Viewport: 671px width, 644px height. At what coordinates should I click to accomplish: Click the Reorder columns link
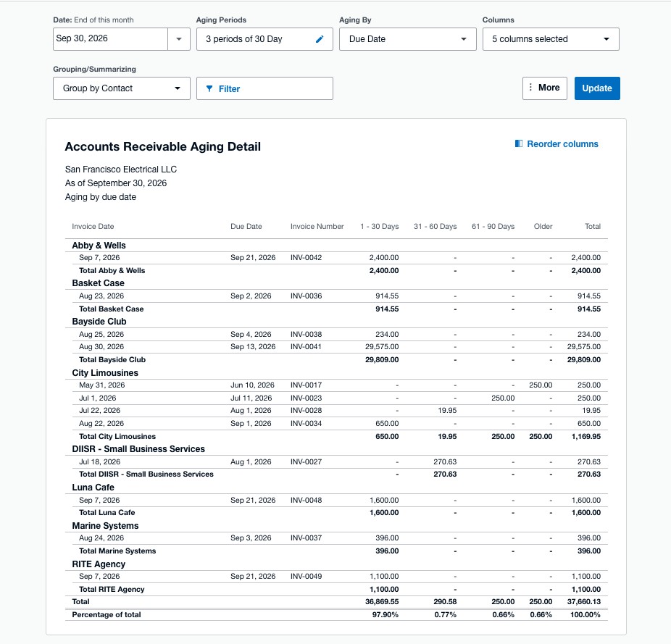coord(562,143)
